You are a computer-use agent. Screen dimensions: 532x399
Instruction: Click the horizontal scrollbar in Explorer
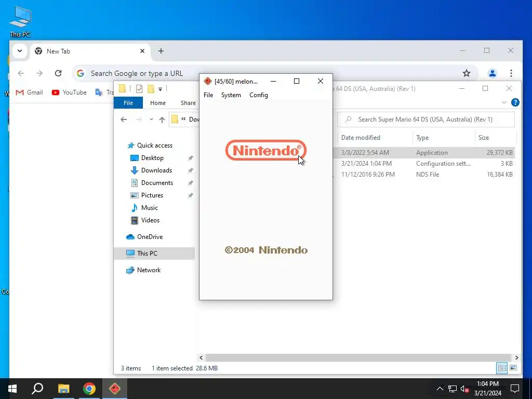pyautogui.click(x=358, y=357)
